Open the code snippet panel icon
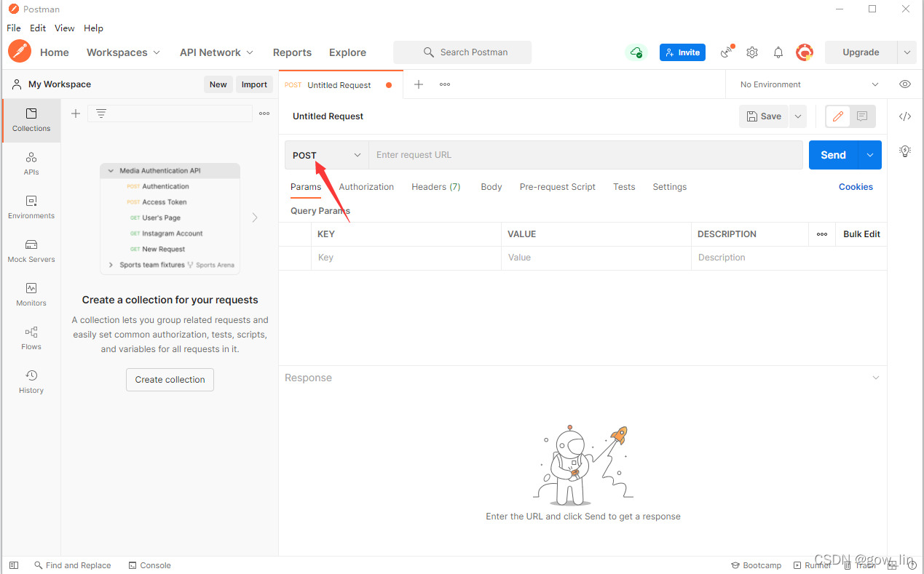 pyautogui.click(x=905, y=116)
